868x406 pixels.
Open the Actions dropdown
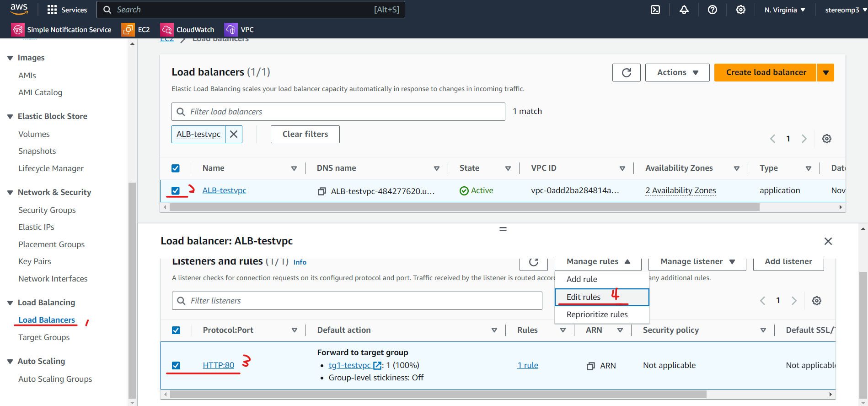click(x=677, y=72)
